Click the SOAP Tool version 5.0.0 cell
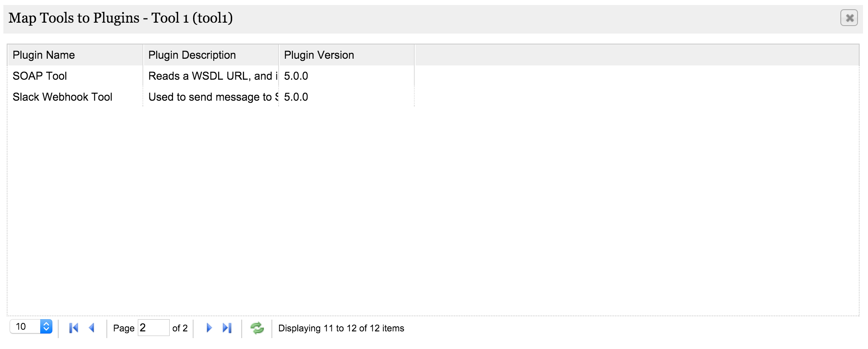This screenshot has width=868, height=349. (296, 76)
